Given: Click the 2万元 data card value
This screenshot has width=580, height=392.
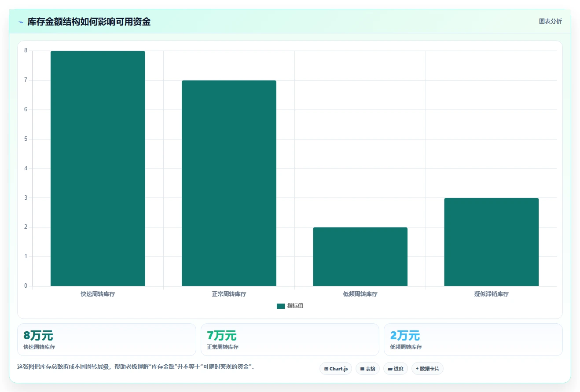Looking at the screenshot, I should tap(405, 336).
